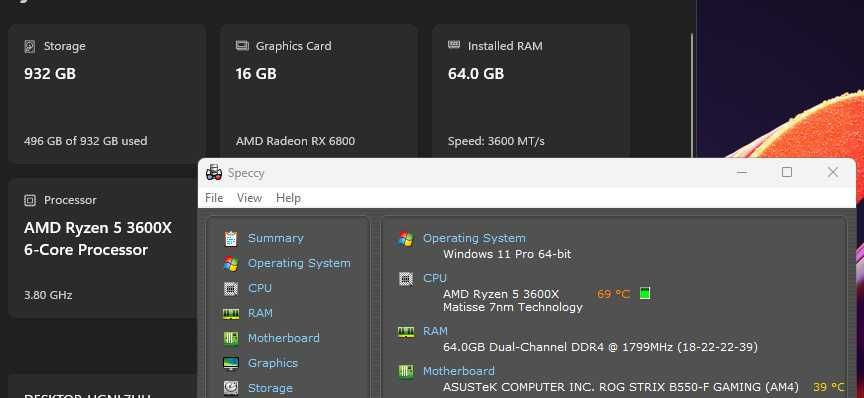Click the Processor chip icon in Settings
864x398 pixels.
[30, 200]
